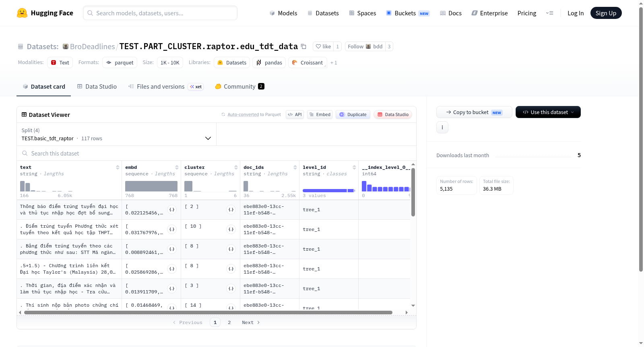
Task: Show the +1 more libraries
Action: tap(334, 62)
